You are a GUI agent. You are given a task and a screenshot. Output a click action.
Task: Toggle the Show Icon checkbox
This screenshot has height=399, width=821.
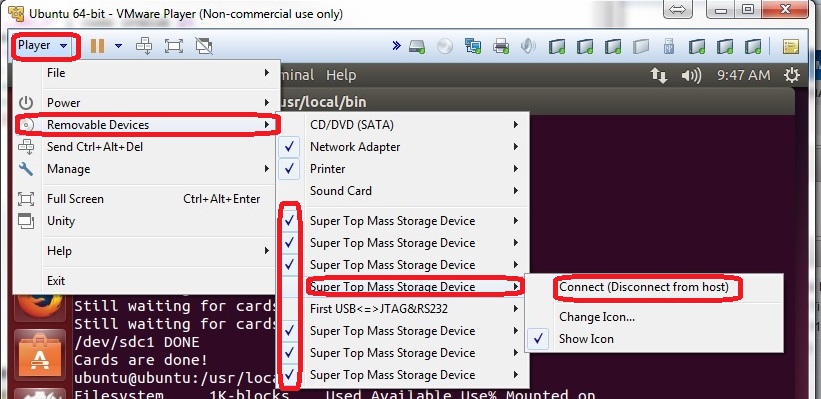click(538, 339)
